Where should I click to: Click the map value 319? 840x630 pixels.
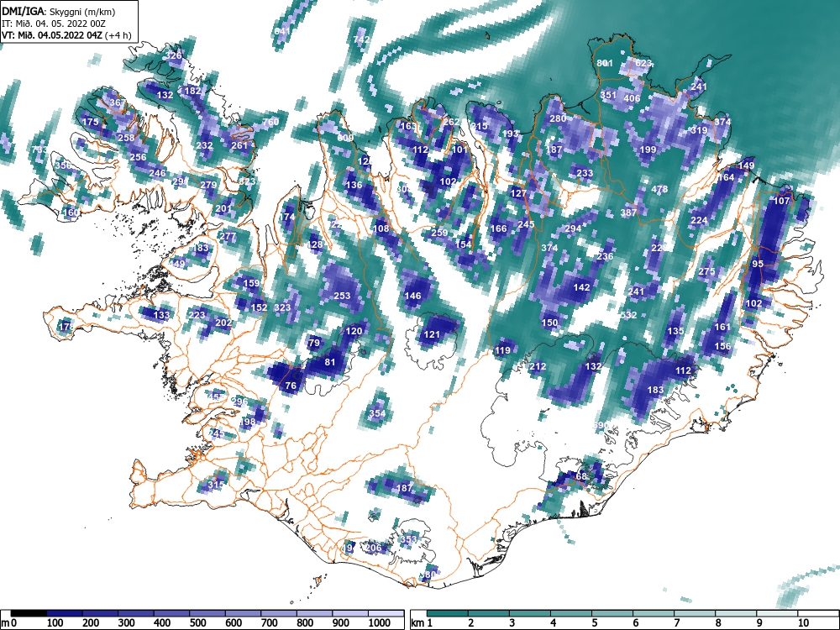click(699, 130)
